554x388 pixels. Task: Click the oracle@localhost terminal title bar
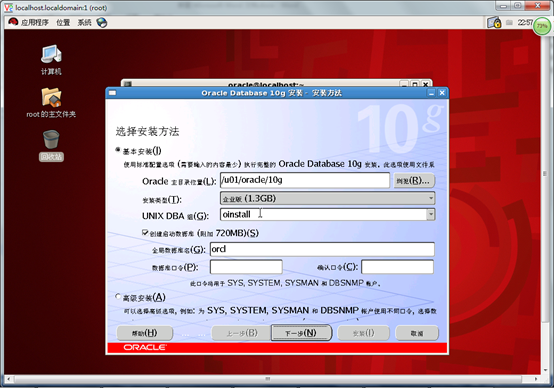pos(265,84)
